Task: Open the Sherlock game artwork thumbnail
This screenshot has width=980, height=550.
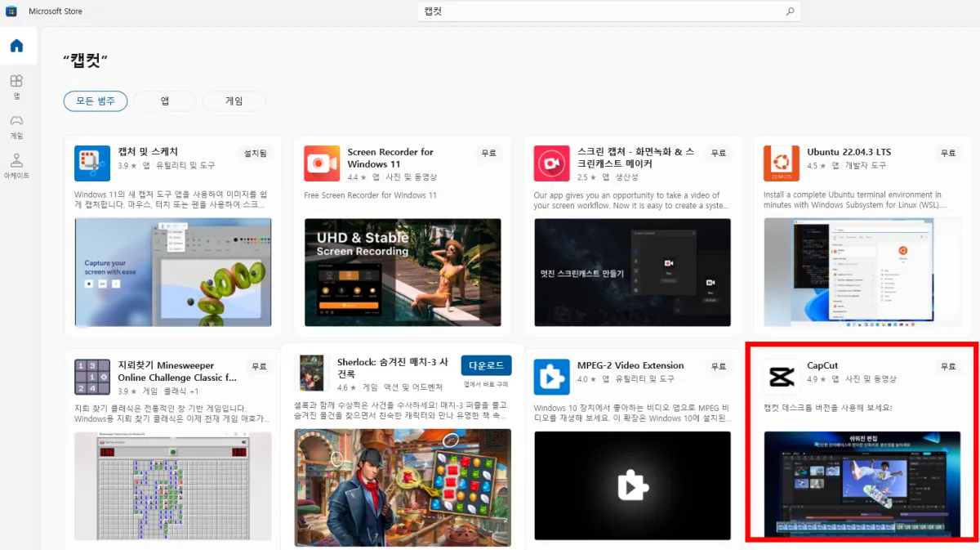Action: (x=403, y=488)
